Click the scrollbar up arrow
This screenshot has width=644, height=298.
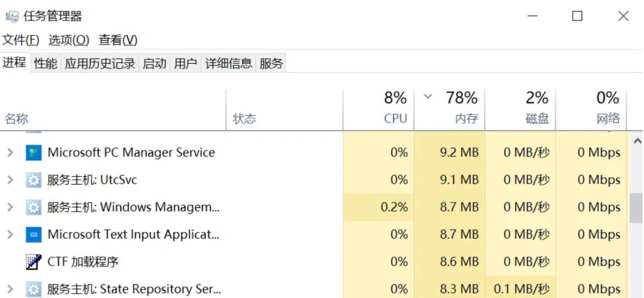(637, 142)
